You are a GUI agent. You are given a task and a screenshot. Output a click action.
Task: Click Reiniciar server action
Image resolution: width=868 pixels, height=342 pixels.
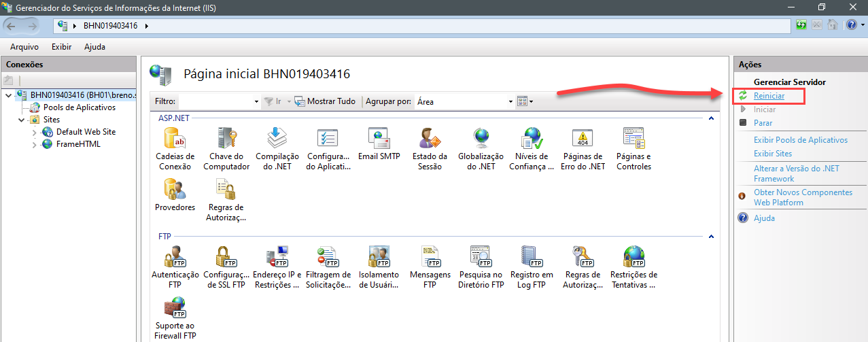pyautogui.click(x=769, y=96)
